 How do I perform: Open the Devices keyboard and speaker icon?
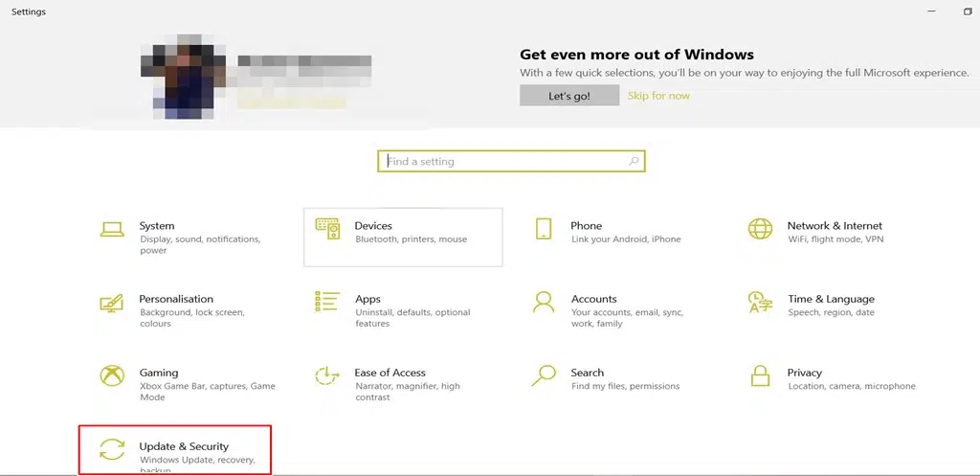[327, 229]
